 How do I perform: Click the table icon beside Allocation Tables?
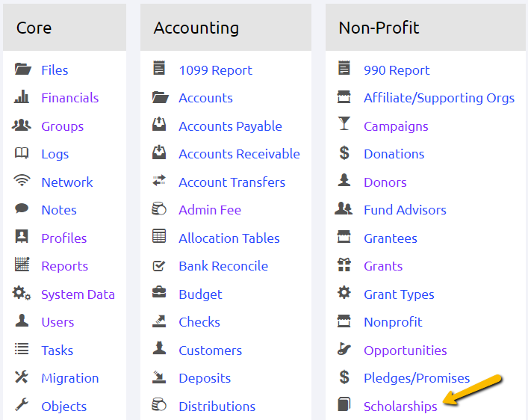coord(159,238)
